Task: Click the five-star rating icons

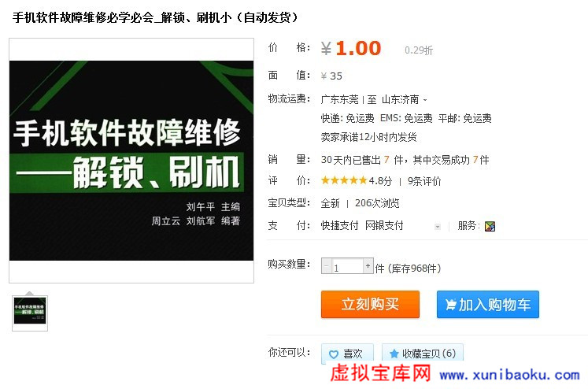Action: 344,181
